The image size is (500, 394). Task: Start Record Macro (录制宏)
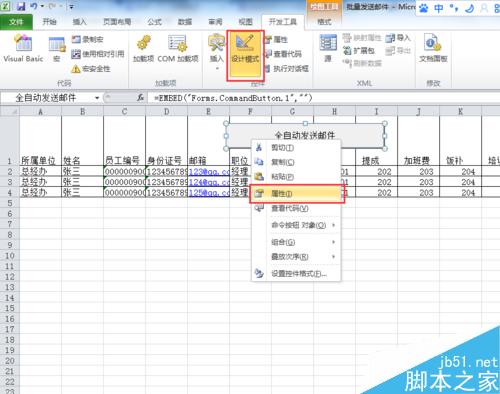[88, 39]
